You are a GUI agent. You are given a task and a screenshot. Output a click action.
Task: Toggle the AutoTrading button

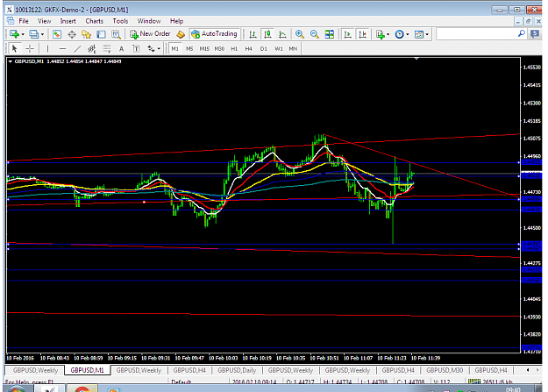coord(215,34)
